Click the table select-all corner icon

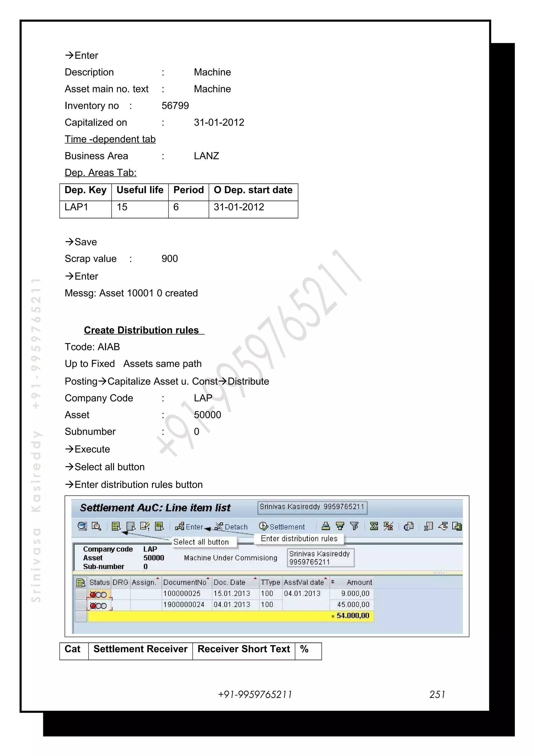81,583
